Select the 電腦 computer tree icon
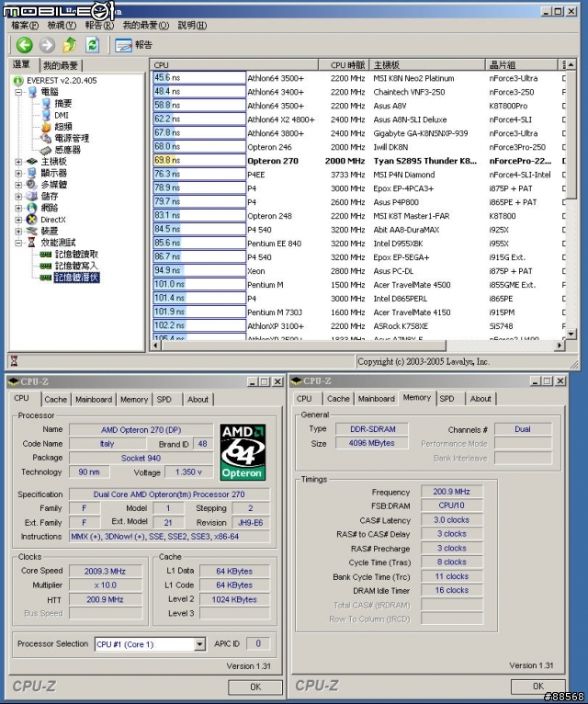This screenshot has height=704, width=588. click(x=33, y=92)
